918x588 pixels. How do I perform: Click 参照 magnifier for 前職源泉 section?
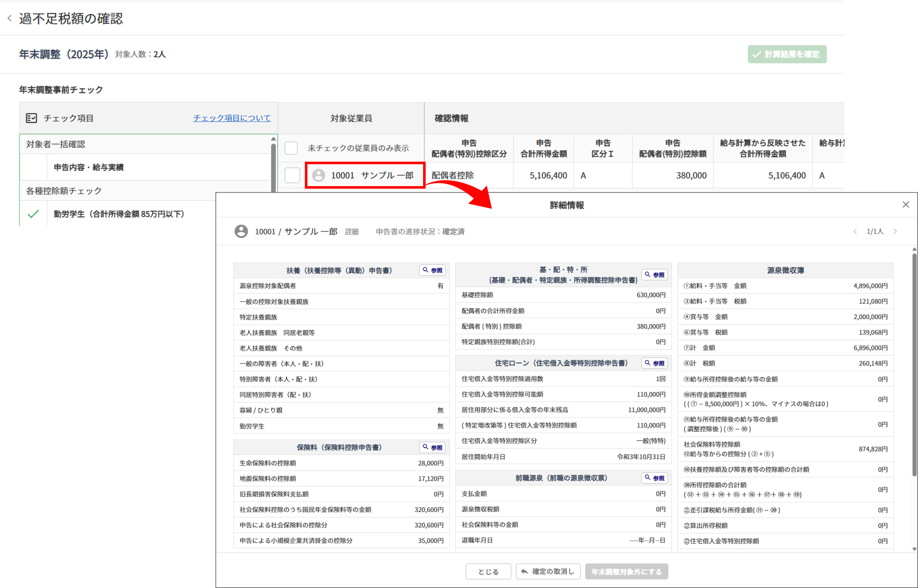655,478
